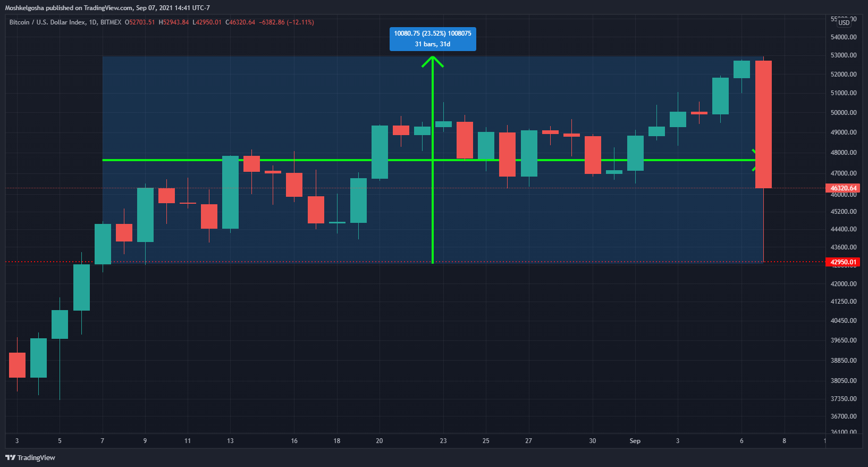Click the 18 date label on the time axis
The image size is (868, 467).
pos(336,441)
